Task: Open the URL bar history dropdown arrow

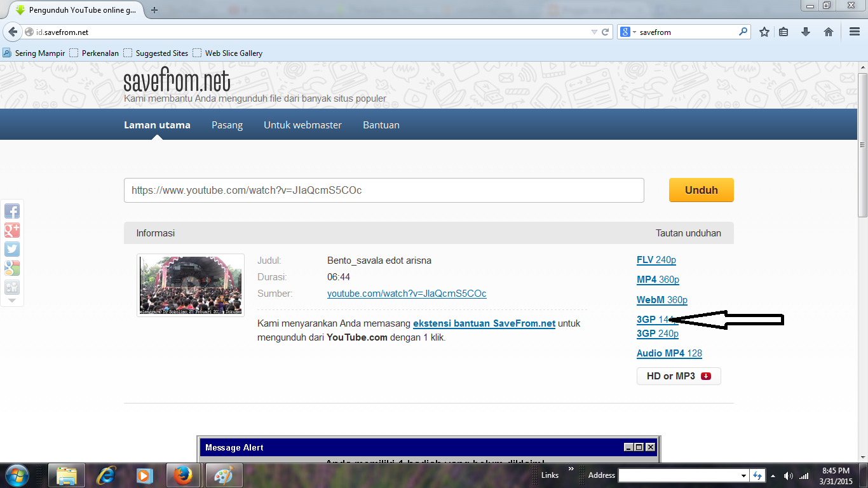Action: 594,32
